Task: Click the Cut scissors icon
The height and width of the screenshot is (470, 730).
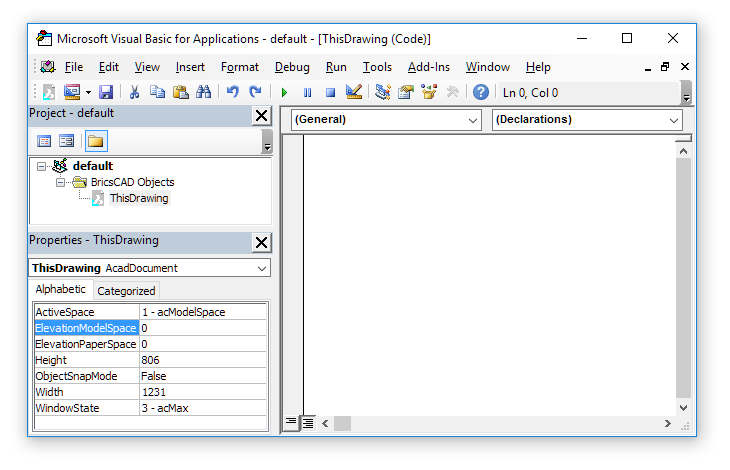Action: 135,92
